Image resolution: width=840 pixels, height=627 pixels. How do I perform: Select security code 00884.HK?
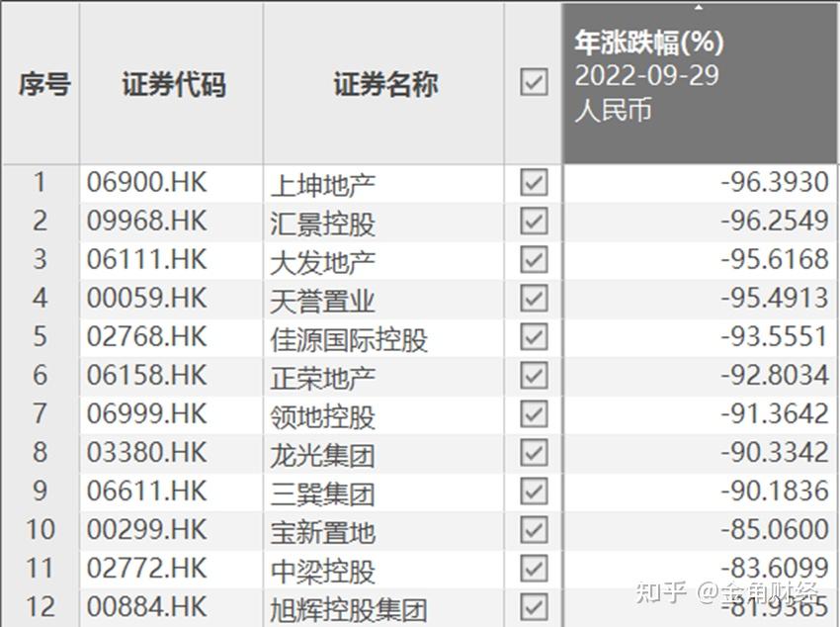coord(147,606)
